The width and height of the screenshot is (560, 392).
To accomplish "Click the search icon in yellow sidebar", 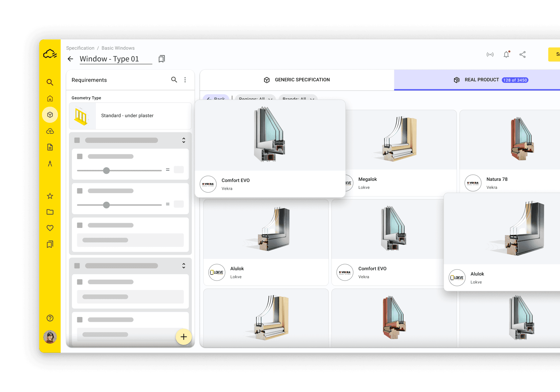I will (x=50, y=82).
